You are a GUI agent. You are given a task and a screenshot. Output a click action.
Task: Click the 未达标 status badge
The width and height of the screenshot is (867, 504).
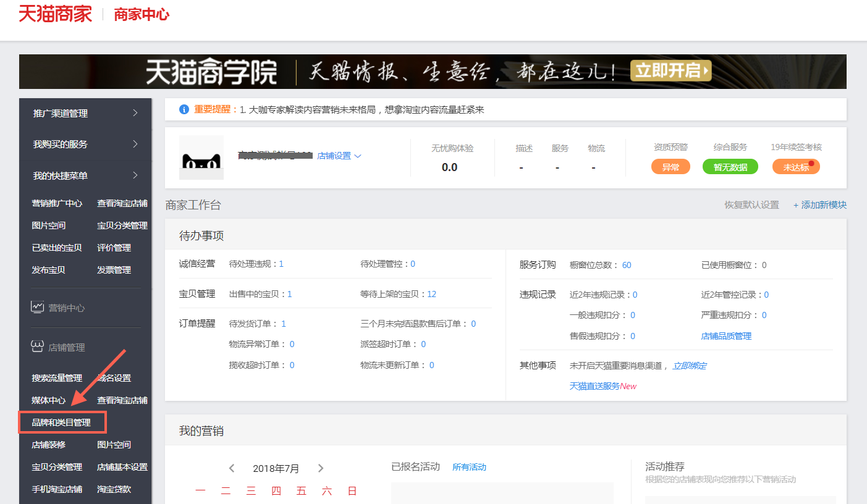click(796, 167)
